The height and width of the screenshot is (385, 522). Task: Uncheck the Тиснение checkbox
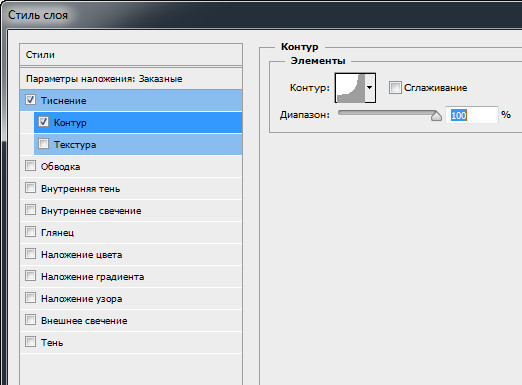pos(30,100)
